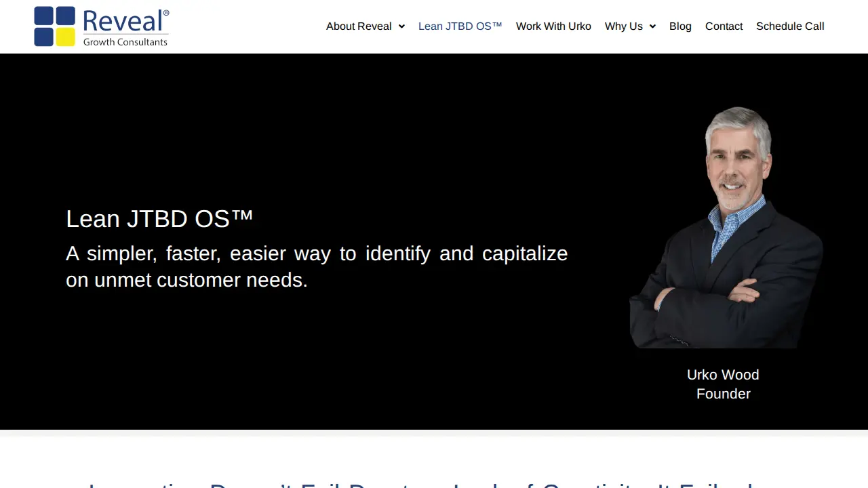Click the Reveal Growth Consultants logo
The image size is (868, 488).
click(x=102, y=26)
